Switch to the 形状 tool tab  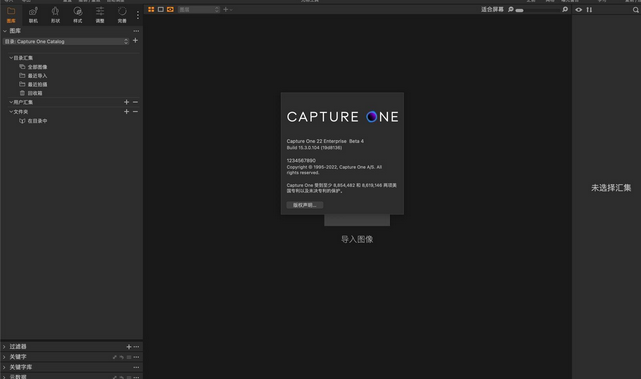coord(55,15)
